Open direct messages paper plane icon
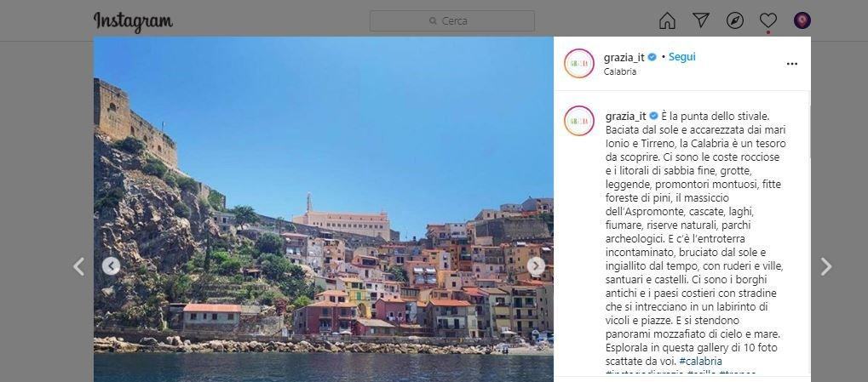The image size is (868, 382). coord(701,20)
